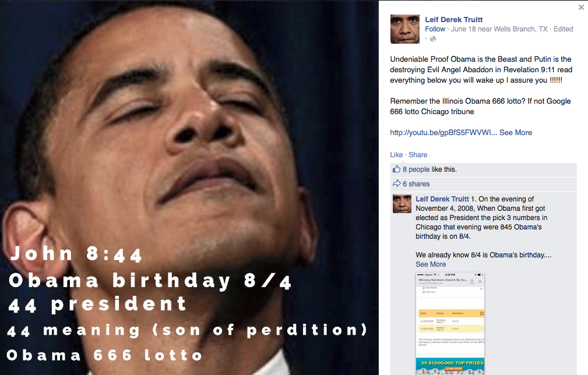
Task: Expand post text with See More
Action: pyautogui.click(x=516, y=133)
